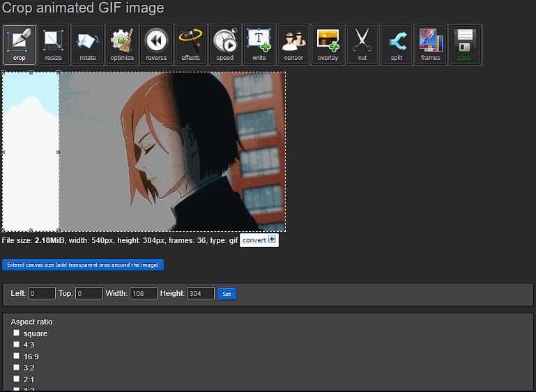Open the optimize tool
The image size is (536, 392).
pyautogui.click(x=122, y=45)
